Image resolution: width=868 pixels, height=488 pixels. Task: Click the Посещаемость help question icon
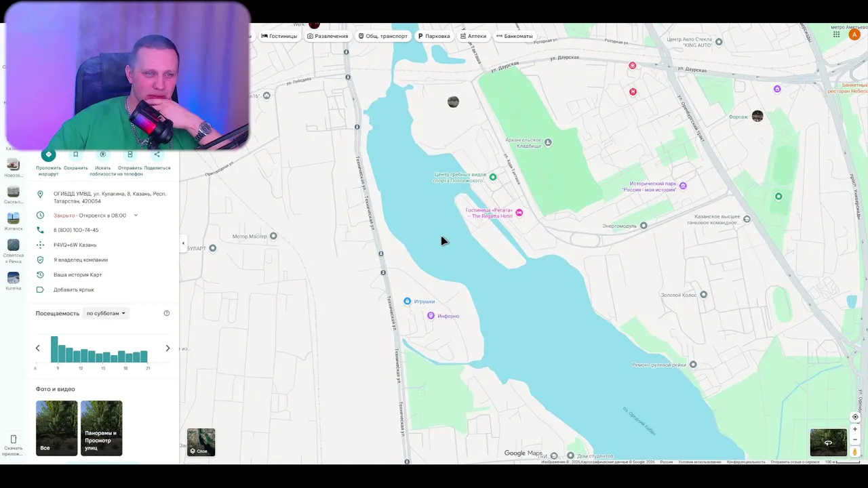[167, 313]
